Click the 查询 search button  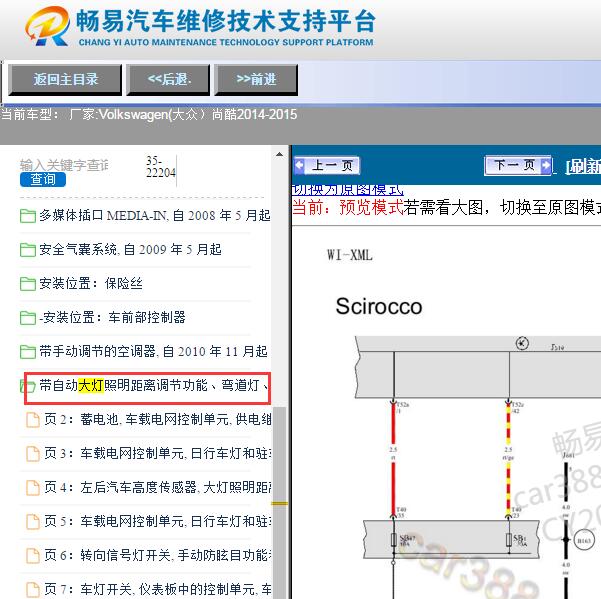[x=43, y=179]
